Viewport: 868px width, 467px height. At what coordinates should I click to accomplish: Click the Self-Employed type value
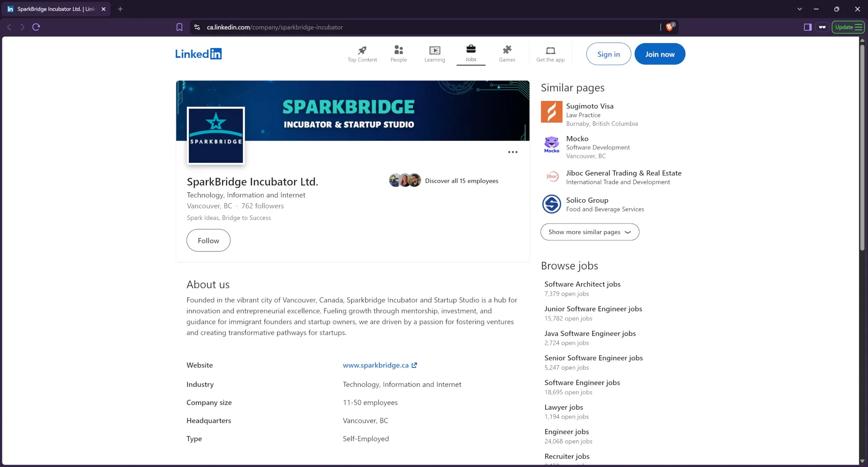click(366, 439)
